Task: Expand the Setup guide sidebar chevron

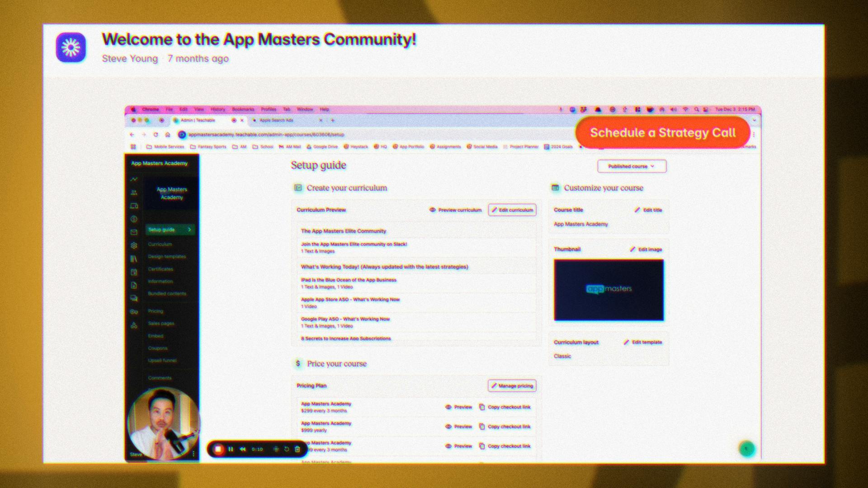Action: click(x=189, y=230)
